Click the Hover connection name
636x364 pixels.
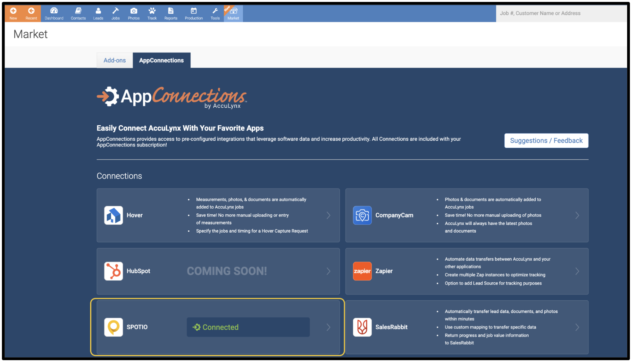(x=135, y=216)
